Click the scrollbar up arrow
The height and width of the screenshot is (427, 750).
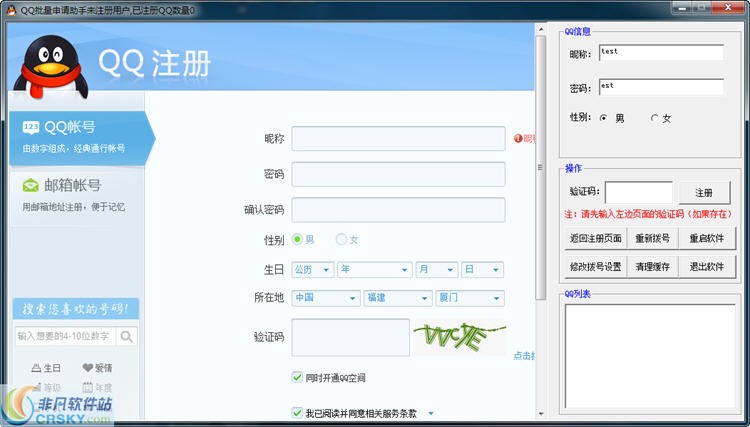click(541, 30)
